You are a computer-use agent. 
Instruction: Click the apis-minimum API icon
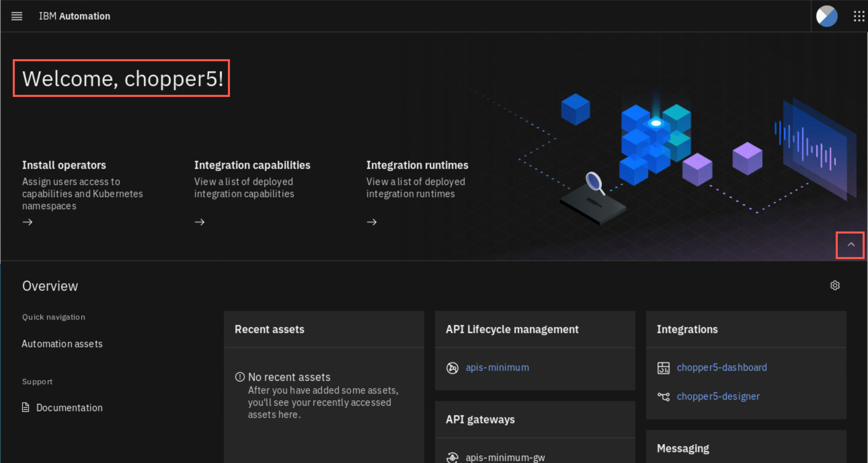tap(452, 367)
